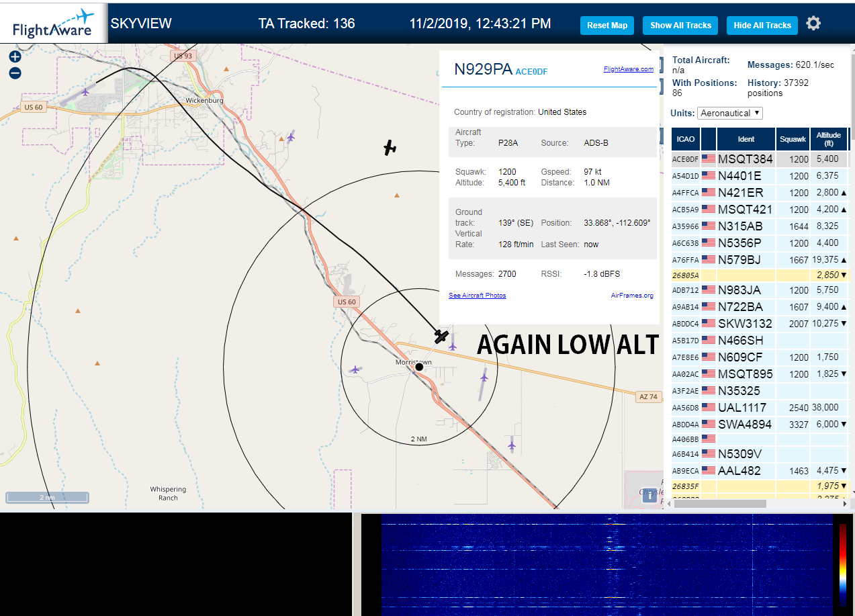This screenshot has height=616, width=855.
Task: Click the US flag in the UAL1117 row
Action: click(x=709, y=408)
